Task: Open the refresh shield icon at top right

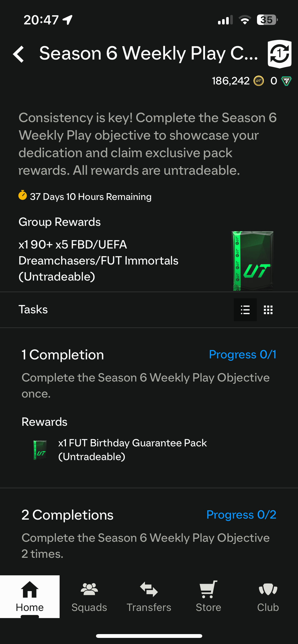Action: (279, 54)
